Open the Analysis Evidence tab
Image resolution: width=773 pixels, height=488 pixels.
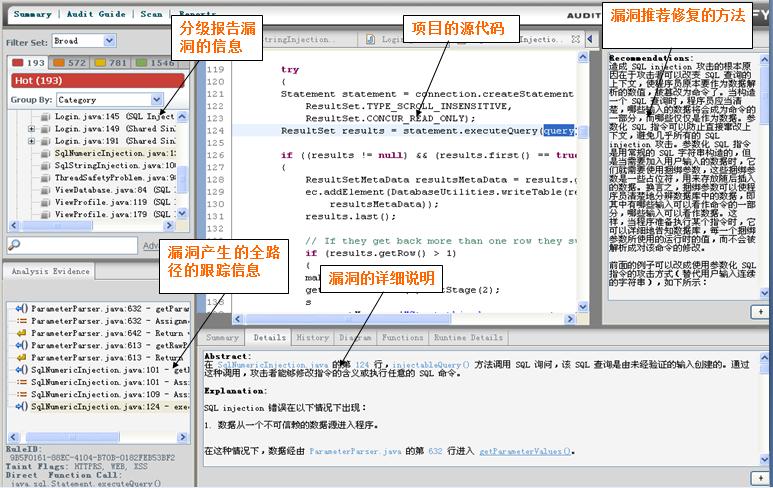click(50, 271)
